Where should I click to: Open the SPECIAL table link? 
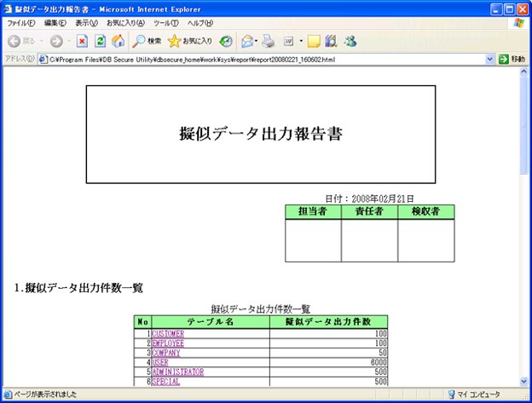166,382
